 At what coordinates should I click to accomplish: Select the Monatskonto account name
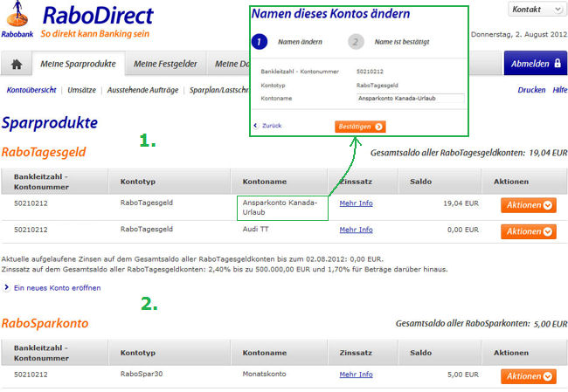(x=264, y=374)
